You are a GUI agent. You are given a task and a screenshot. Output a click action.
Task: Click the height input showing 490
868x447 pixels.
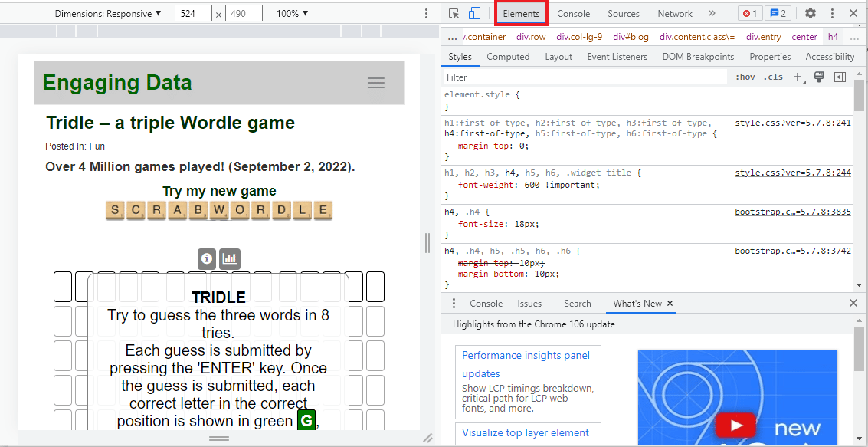point(244,13)
